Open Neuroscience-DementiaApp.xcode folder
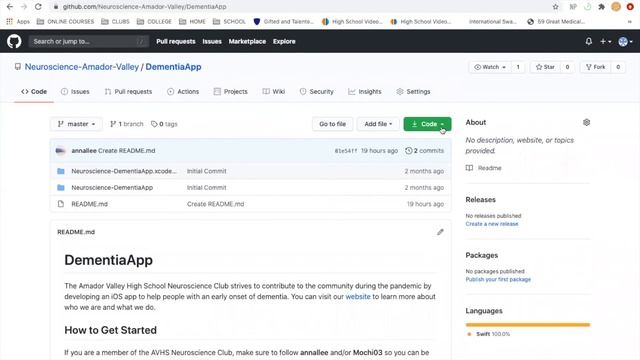This screenshot has height=360, width=640. 124,171
